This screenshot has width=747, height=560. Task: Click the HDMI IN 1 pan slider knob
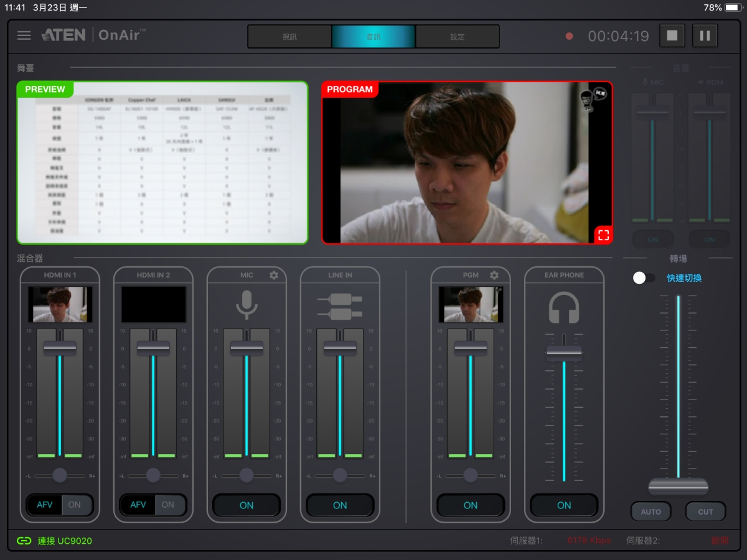click(60, 475)
